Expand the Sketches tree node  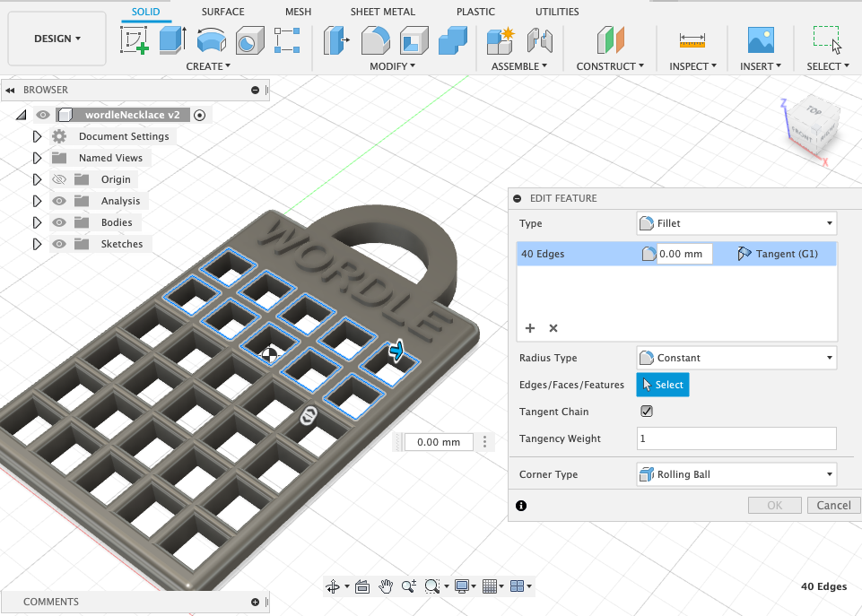(37, 244)
